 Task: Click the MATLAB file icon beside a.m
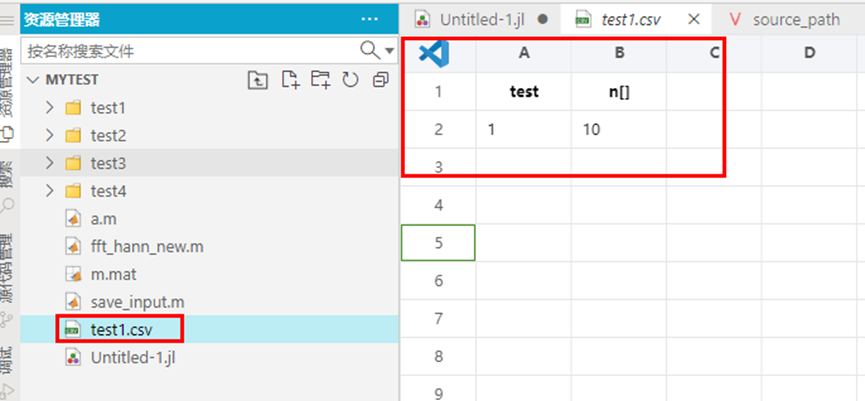tap(73, 219)
